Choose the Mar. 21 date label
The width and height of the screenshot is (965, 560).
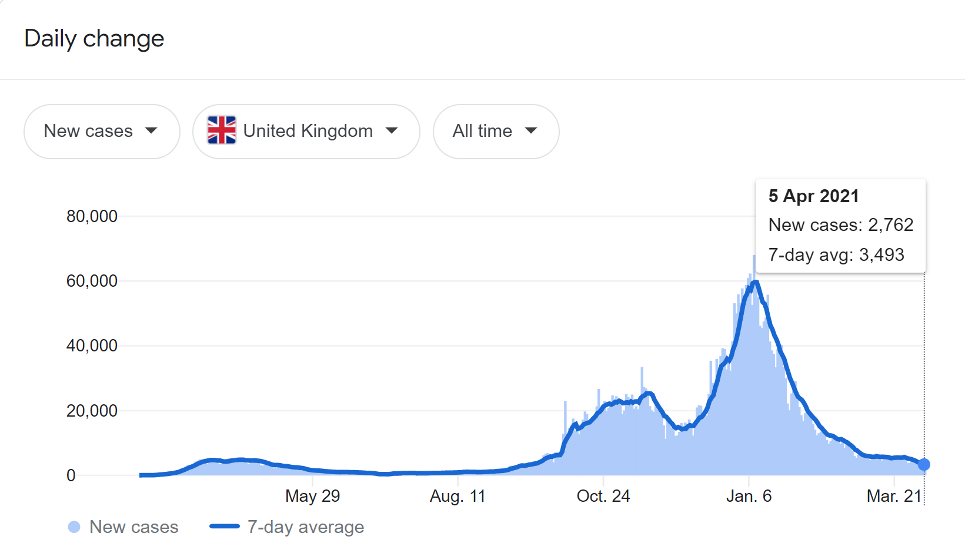894,497
